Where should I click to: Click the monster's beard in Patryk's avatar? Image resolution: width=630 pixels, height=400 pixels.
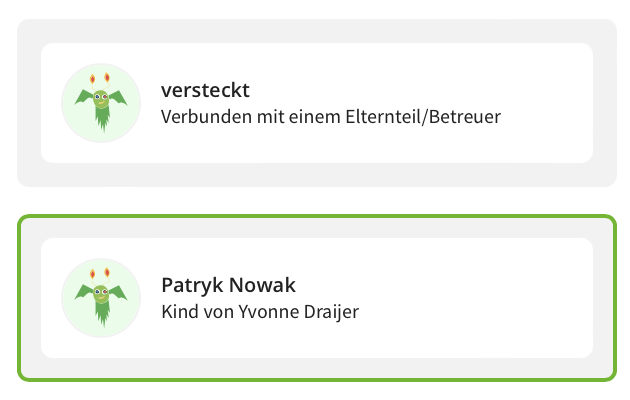(103, 314)
